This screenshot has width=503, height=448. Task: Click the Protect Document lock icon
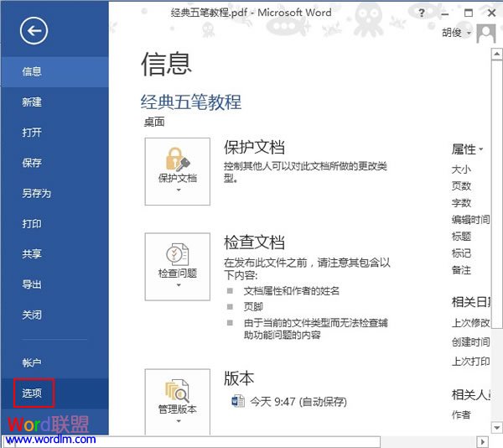click(177, 159)
